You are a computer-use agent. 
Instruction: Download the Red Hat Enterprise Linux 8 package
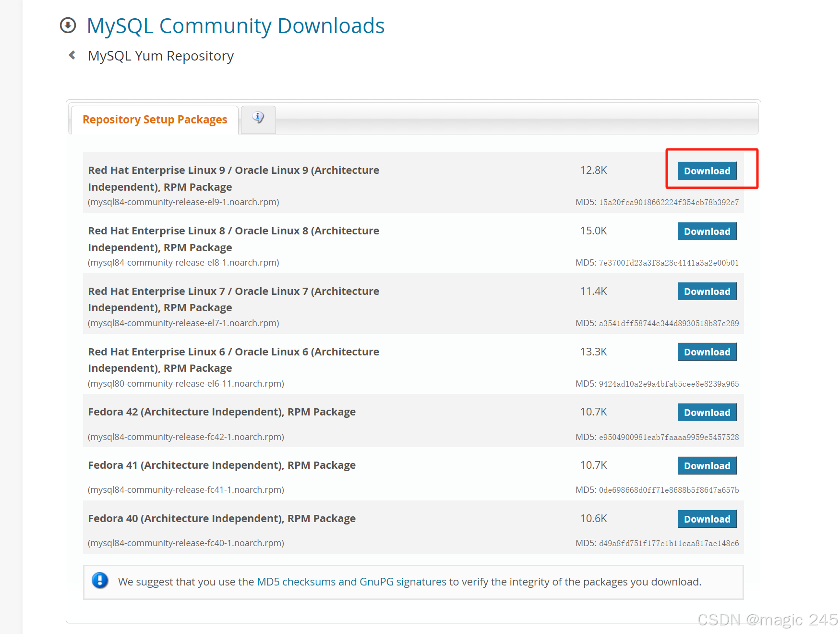coord(707,232)
